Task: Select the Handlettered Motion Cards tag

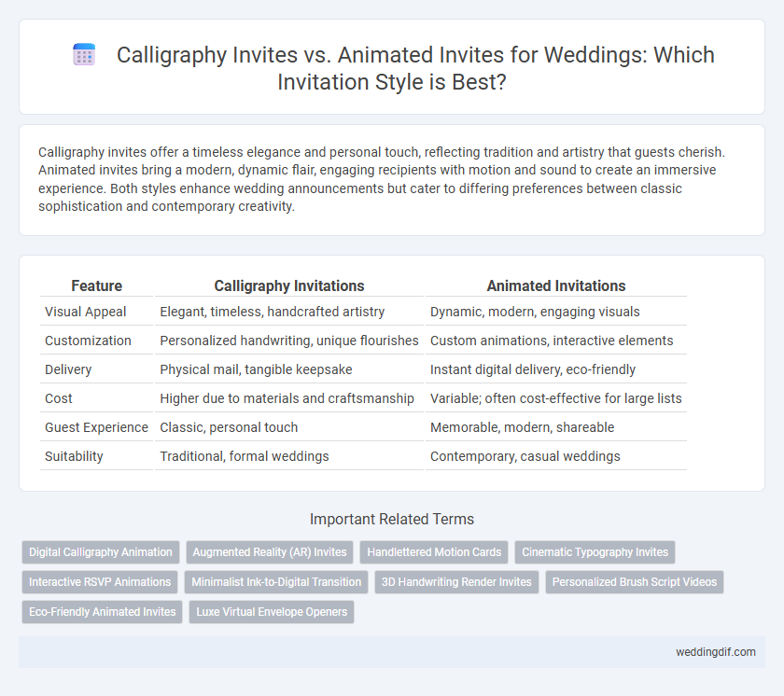Action: (434, 552)
